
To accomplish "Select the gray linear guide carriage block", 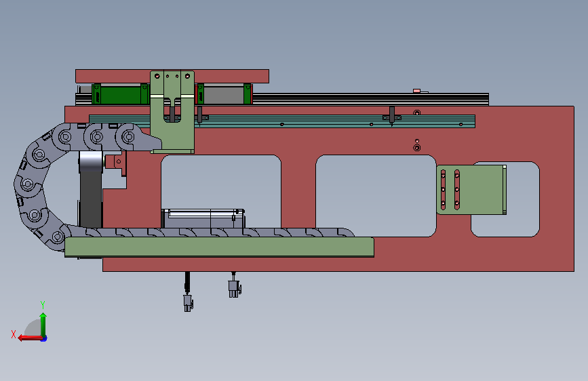I will pyautogui.click(x=224, y=94).
